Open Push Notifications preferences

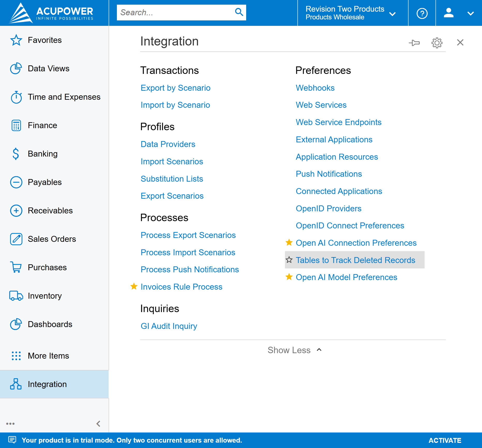pos(329,174)
